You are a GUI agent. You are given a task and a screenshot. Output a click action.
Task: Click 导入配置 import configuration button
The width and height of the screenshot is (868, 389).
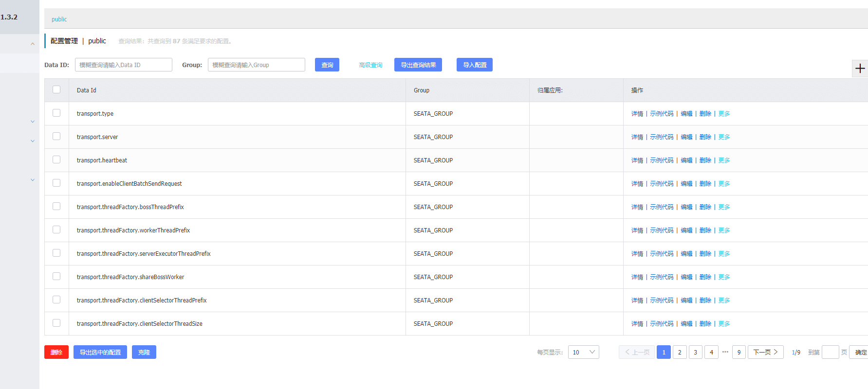click(x=475, y=65)
